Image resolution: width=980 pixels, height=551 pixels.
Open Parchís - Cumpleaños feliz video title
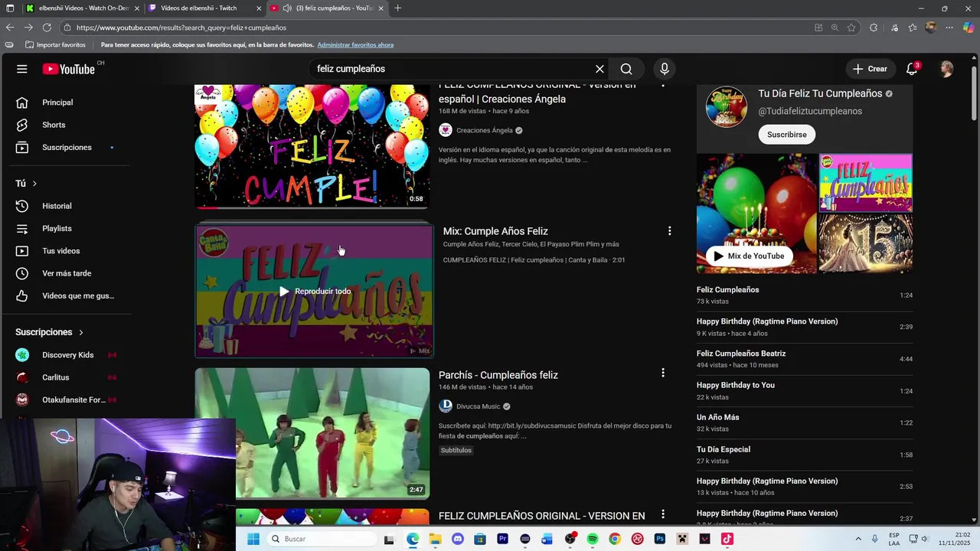[x=498, y=375]
